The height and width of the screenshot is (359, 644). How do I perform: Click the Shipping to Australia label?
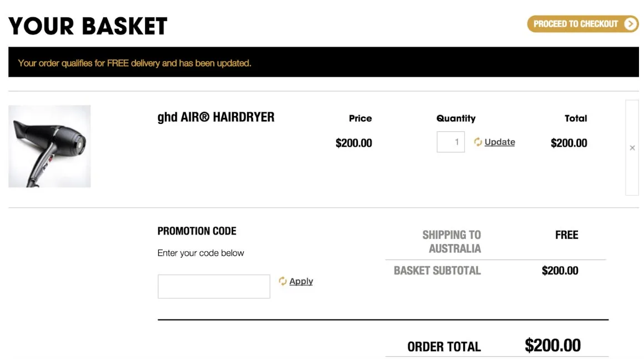452,242
